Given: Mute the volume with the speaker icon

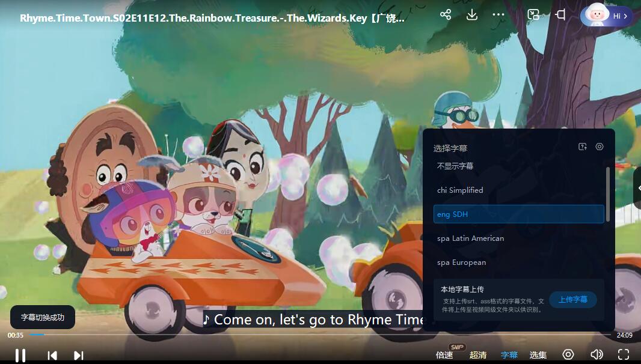Looking at the screenshot, I should 597,354.
